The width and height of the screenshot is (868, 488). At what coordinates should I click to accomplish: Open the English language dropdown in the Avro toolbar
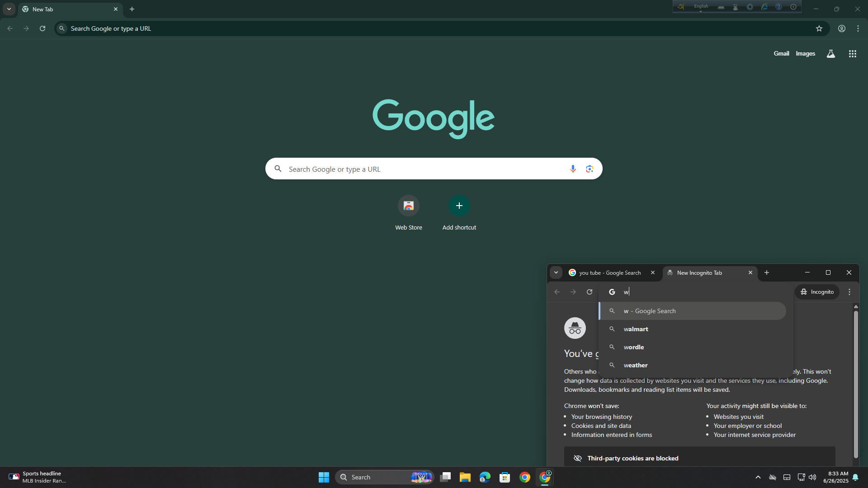pos(701,7)
